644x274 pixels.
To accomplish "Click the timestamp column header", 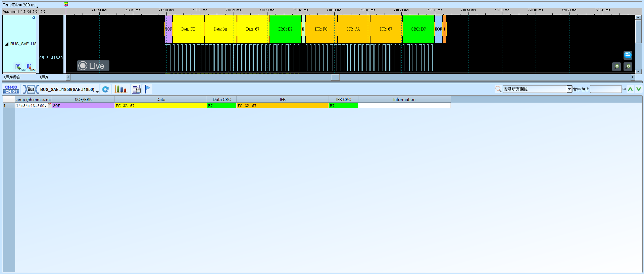I will pyautogui.click(x=34, y=99).
